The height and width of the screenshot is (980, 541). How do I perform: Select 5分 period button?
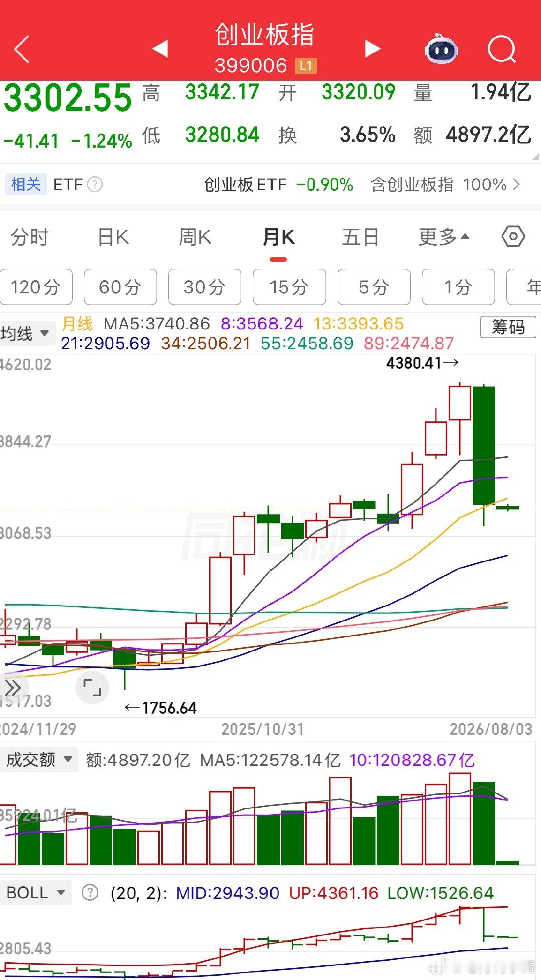(374, 287)
